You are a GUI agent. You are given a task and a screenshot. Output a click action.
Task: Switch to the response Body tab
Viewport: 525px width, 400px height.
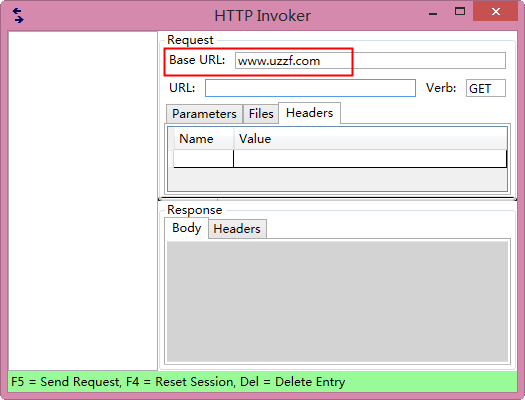coord(186,228)
